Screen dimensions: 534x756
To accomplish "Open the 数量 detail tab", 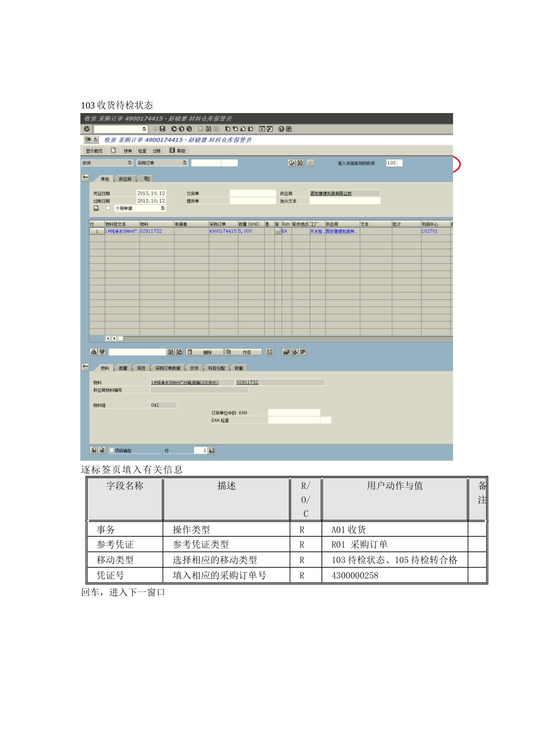I will [x=123, y=368].
